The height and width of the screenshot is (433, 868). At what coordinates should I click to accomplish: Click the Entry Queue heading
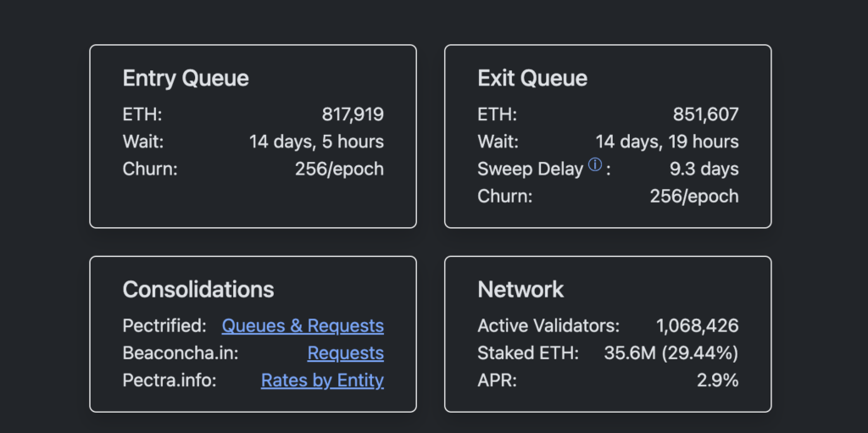[186, 79]
